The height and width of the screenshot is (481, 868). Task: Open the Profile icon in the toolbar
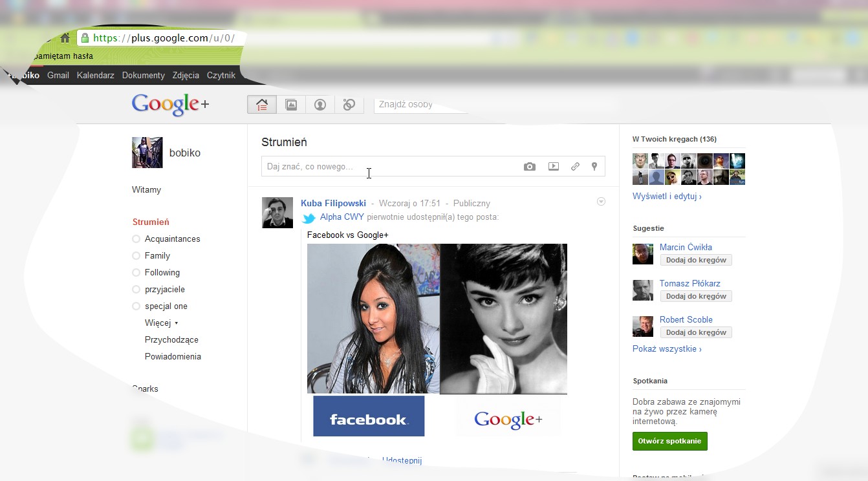tap(320, 105)
